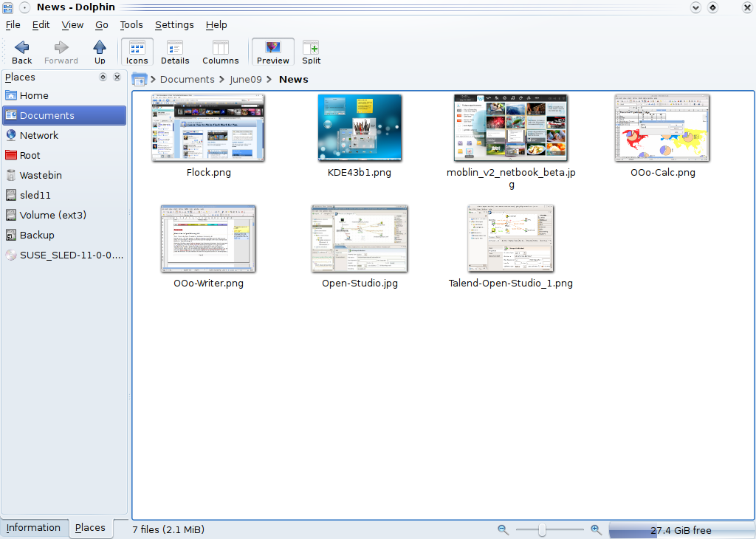
Task: Close the Places panel
Action: pos(117,77)
